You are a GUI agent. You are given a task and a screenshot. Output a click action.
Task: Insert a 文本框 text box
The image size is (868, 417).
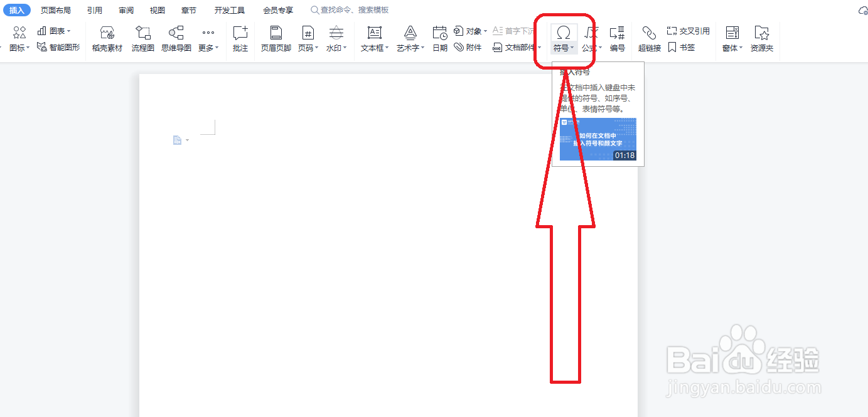pos(375,39)
